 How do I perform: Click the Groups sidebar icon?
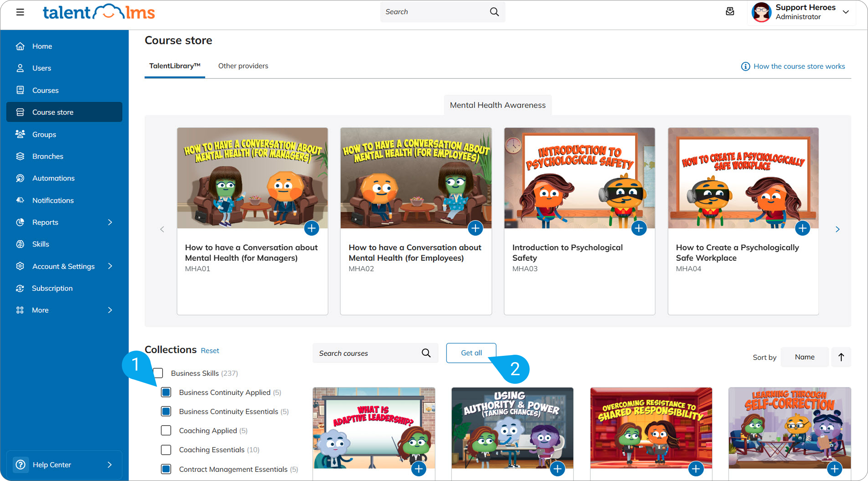click(20, 134)
